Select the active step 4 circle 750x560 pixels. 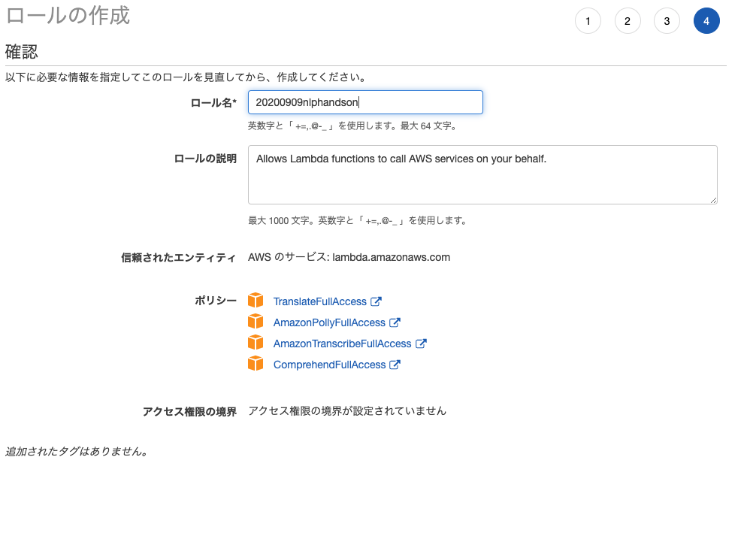pyautogui.click(x=706, y=21)
